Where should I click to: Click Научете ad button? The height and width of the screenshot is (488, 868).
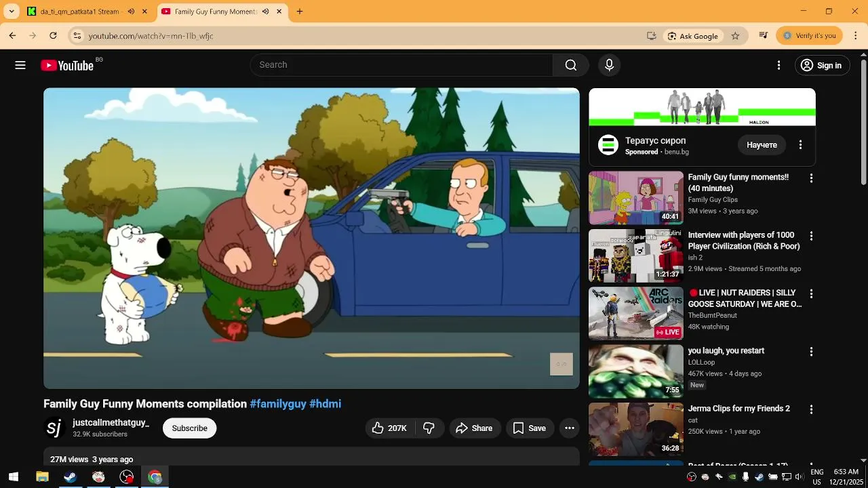pyautogui.click(x=762, y=145)
